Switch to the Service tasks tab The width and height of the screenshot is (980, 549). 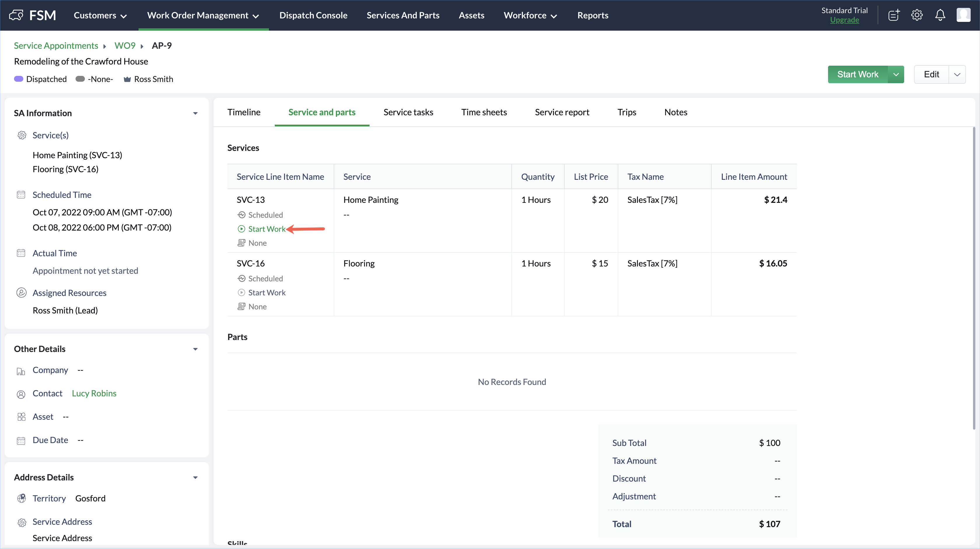[408, 112]
